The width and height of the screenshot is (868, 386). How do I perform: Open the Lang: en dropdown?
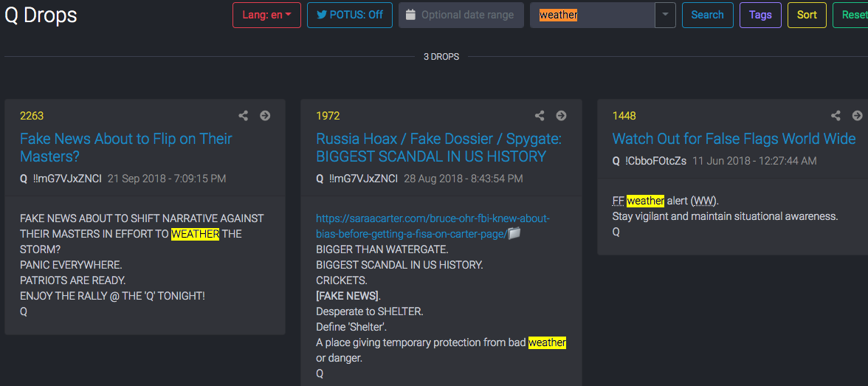pyautogui.click(x=267, y=15)
